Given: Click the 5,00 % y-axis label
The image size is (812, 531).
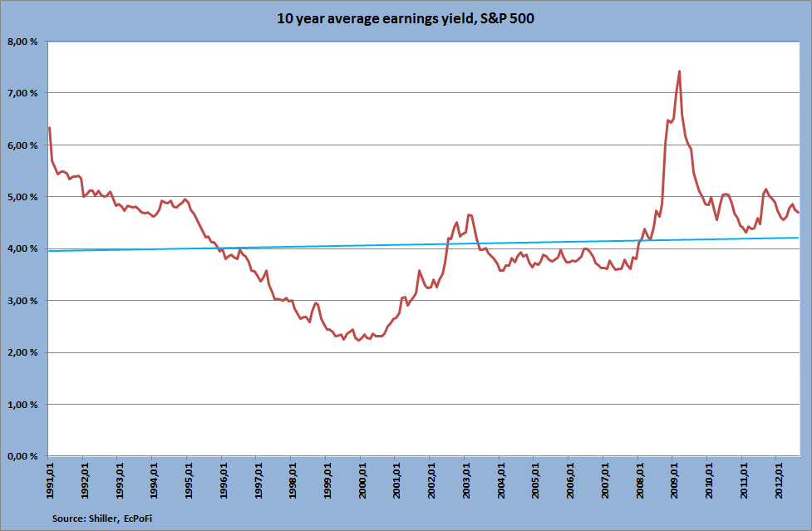Looking at the screenshot, I should click(22, 197).
